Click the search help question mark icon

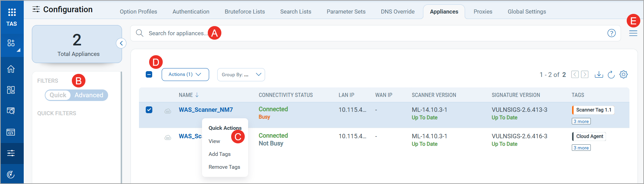[611, 33]
